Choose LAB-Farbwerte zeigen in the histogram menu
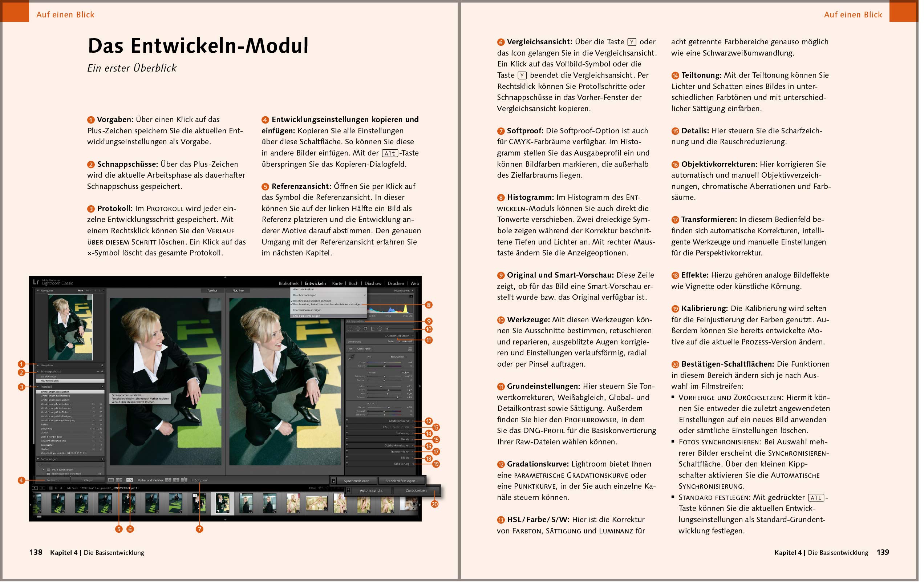 (x=329, y=316)
